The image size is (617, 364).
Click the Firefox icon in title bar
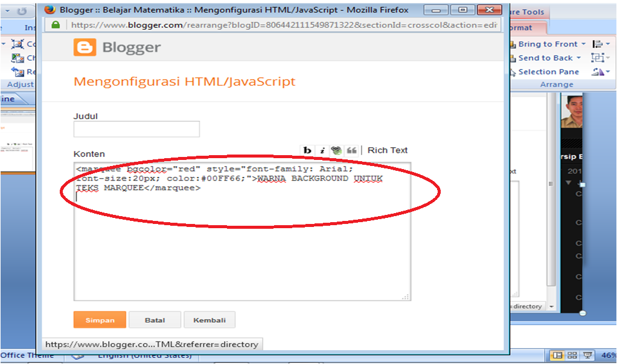(50, 10)
